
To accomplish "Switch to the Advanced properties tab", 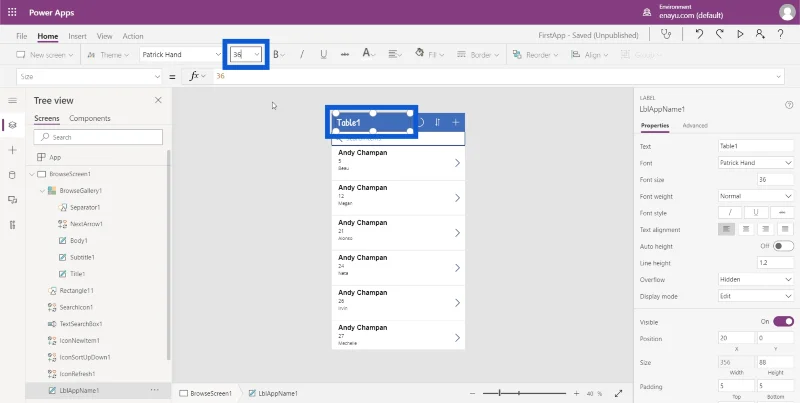I will click(695, 125).
